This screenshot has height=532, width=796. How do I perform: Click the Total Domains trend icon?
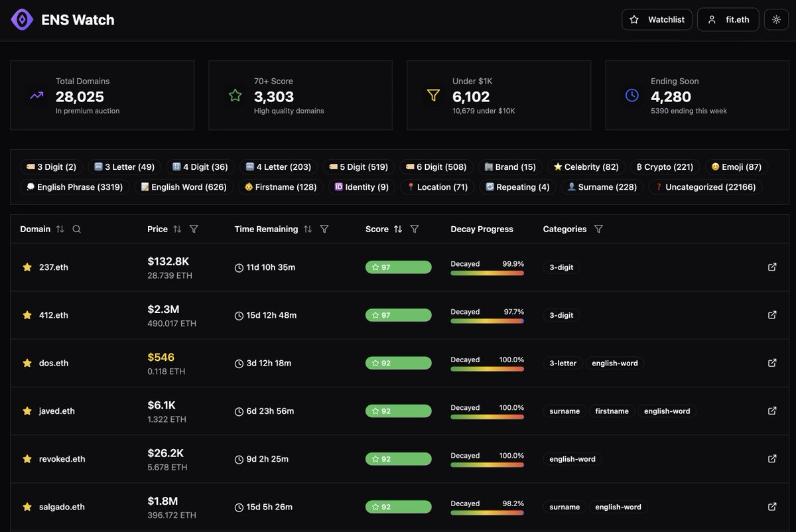coord(36,96)
